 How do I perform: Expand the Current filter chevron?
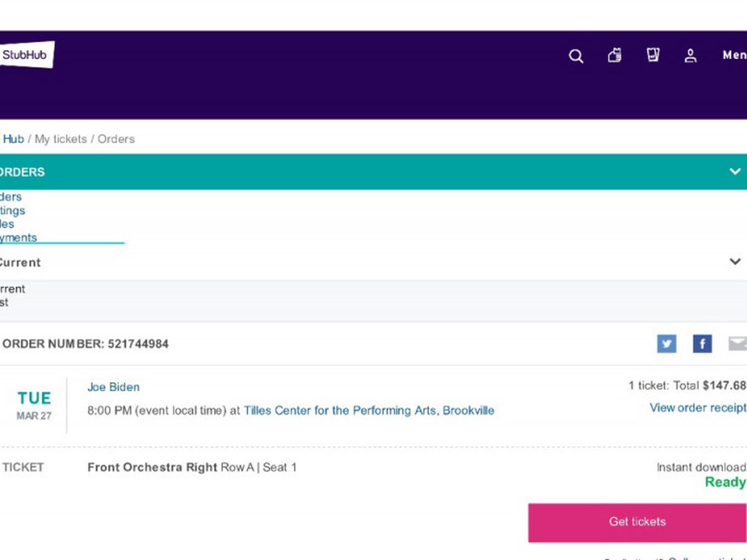click(735, 262)
